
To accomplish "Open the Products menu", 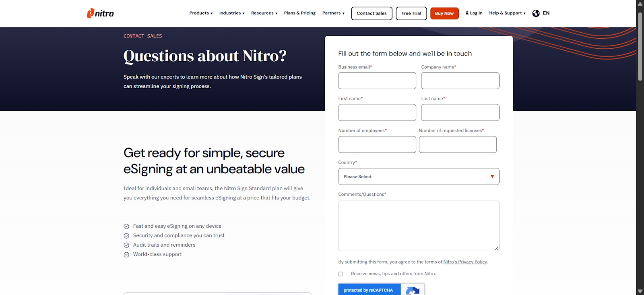I will pyautogui.click(x=201, y=13).
